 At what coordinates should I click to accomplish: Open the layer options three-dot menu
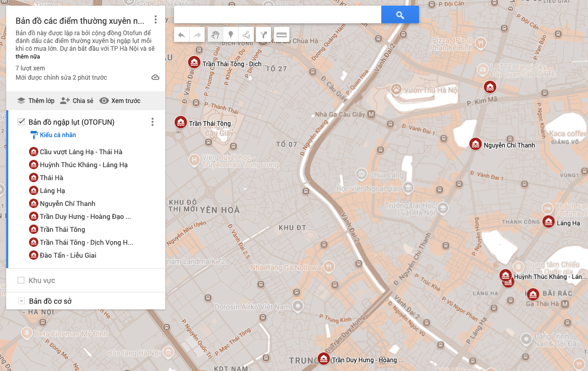click(152, 122)
